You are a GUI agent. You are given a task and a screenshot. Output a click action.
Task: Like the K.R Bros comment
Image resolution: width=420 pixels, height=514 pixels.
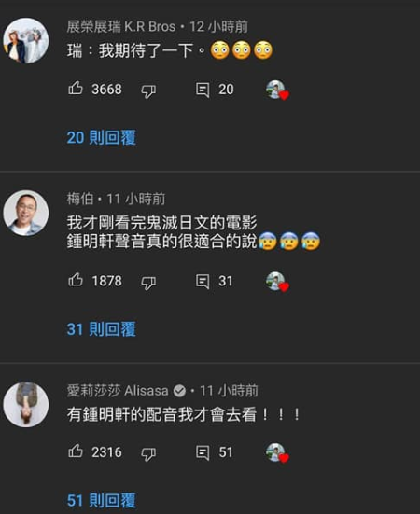click(76, 88)
